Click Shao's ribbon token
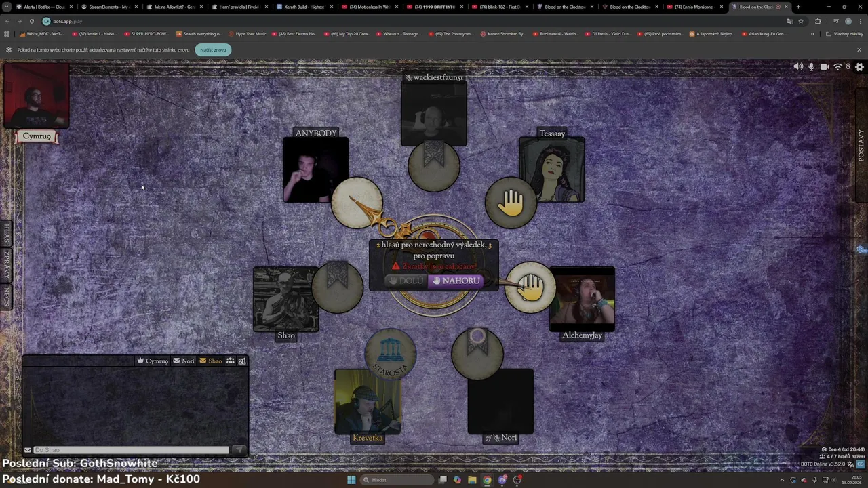The image size is (868, 488). [338, 287]
